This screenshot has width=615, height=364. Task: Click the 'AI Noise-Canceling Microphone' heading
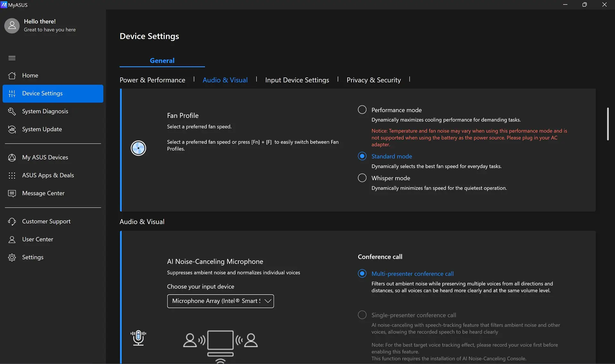(x=215, y=262)
